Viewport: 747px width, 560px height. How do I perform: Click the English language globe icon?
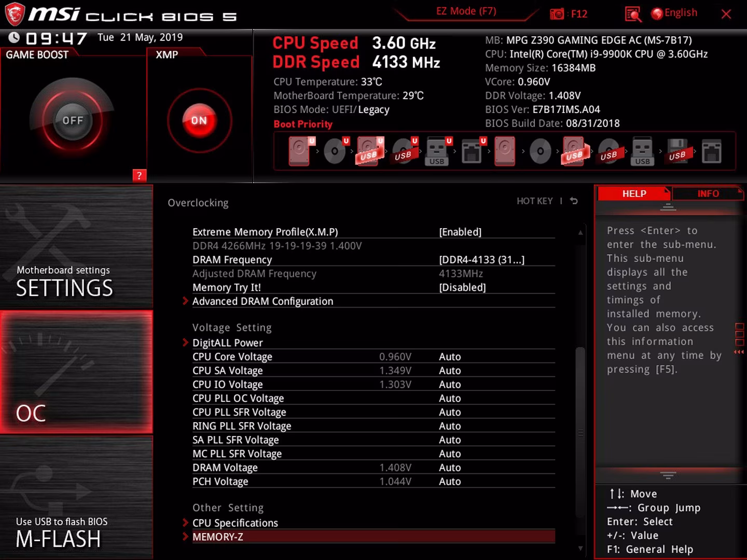point(657,14)
